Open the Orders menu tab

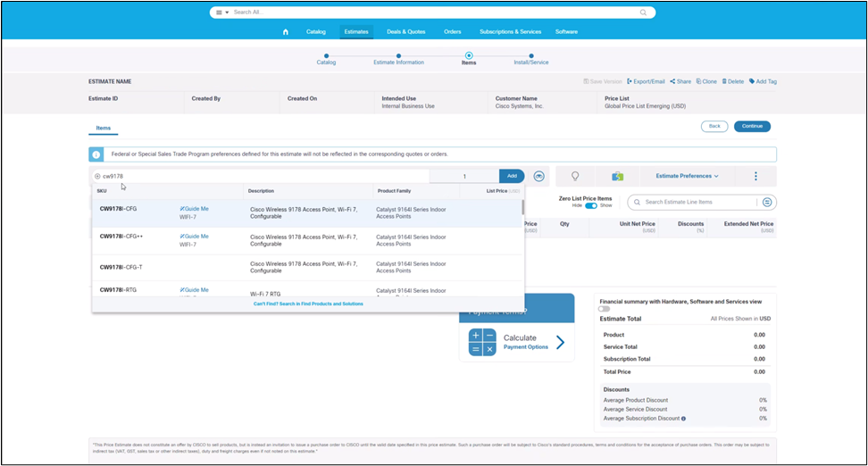(452, 31)
